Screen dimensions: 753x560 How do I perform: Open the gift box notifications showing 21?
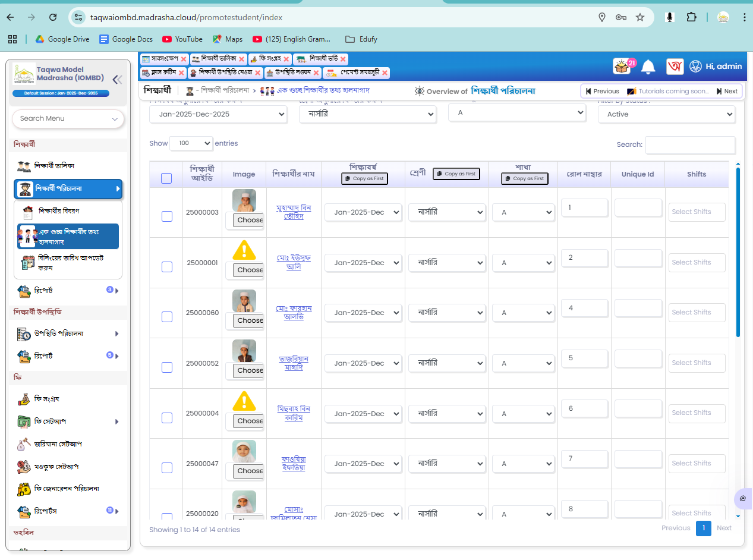coord(622,66)
